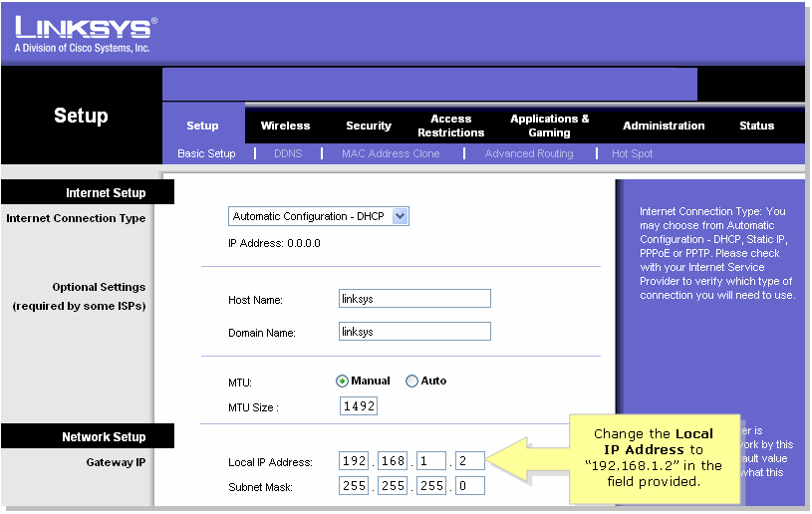Open the Hot Spot sub-tab
This screenshot has width=812, height=514.
pos(632,153)
